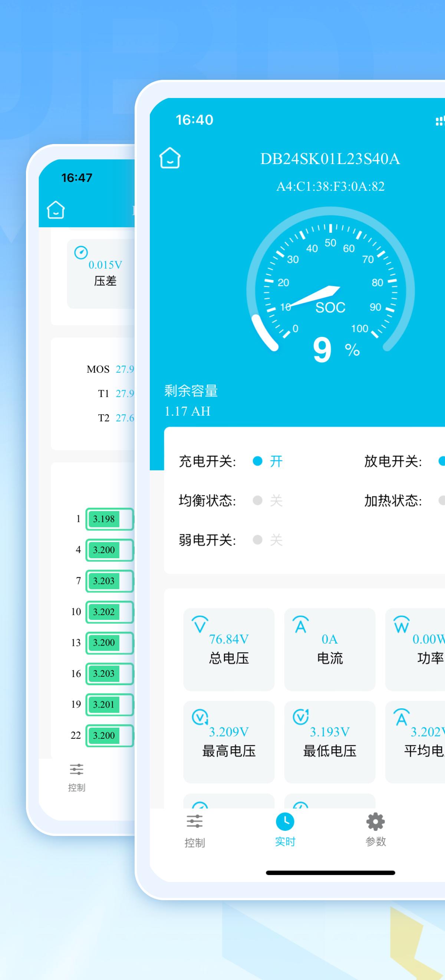The height and width of the screenshot is (980, 445).
Task: Toggle 均衡状态 indicator
Action: [x=258, y=500]
